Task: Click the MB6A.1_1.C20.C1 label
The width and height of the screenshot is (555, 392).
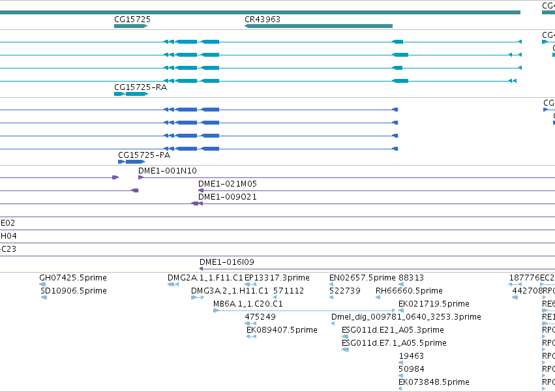Action: pyautogui.click(x=248, y=304)
